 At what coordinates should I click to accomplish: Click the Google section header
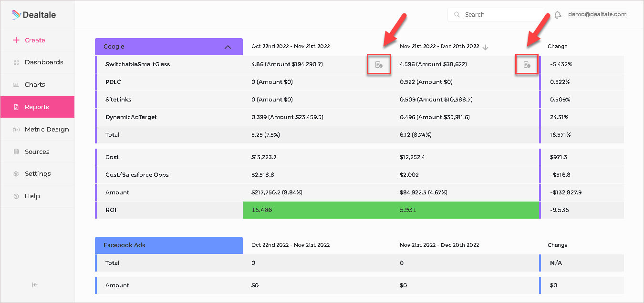pos(169,47)
